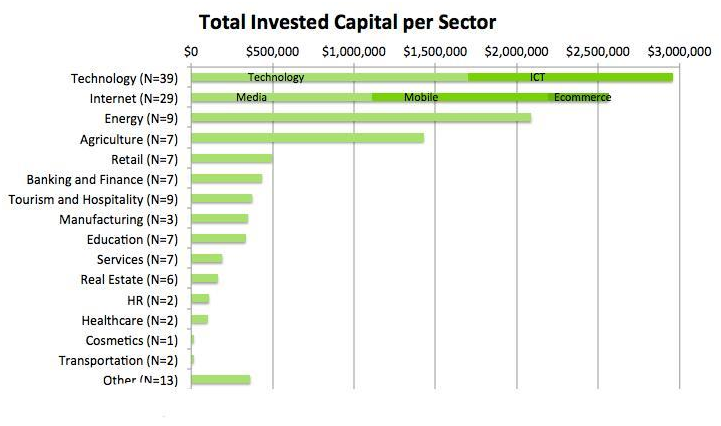Select the Agriculture sector bar

pyautogui.click(x=307, y=138)
